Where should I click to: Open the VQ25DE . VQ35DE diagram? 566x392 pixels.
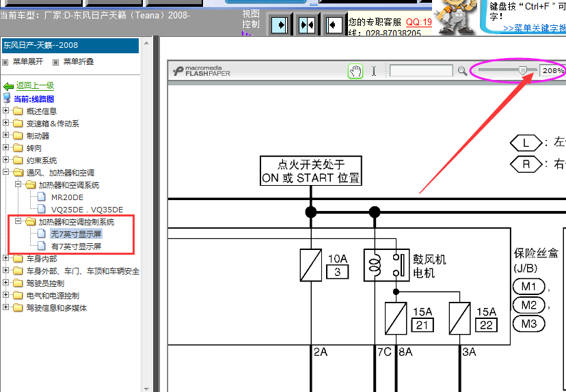pos(87,210)
